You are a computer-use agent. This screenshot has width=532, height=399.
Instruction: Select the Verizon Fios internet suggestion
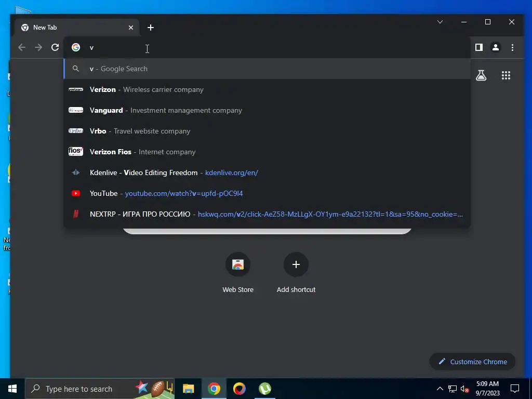click(267, 152)
